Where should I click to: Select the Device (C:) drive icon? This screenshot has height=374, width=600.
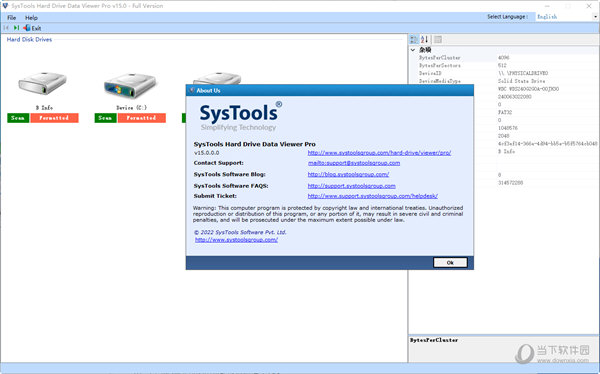pyautogui.click(x=130, y=85)
